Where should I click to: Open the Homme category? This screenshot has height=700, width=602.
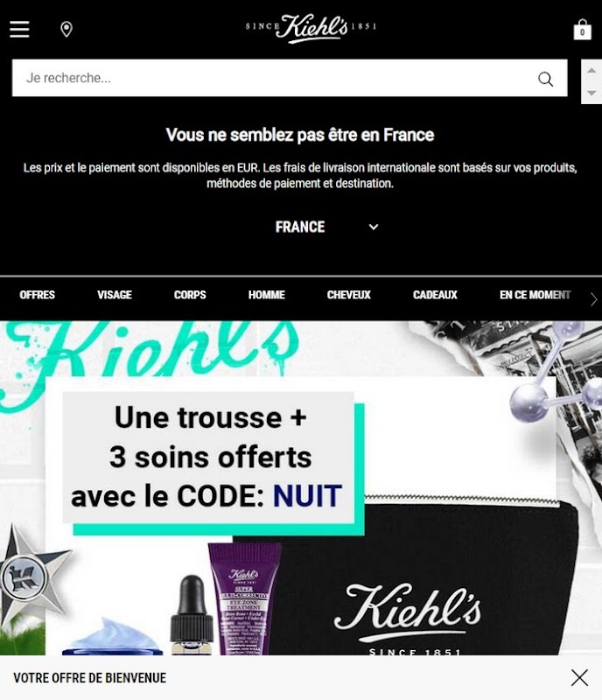tap(267, 295)
